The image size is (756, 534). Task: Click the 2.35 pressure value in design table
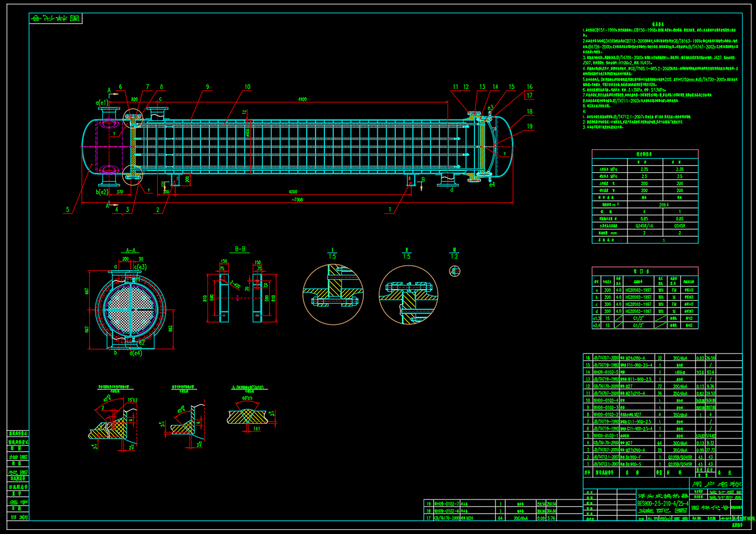pos(645,169)
